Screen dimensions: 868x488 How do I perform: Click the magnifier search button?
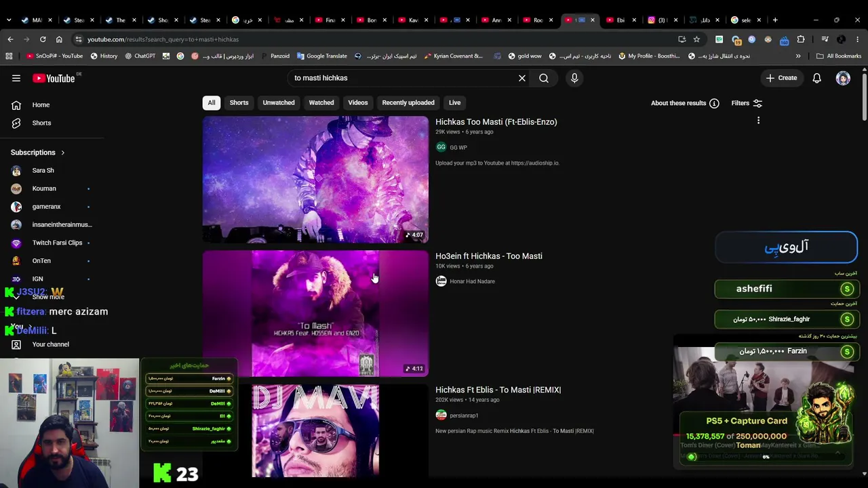544,78
